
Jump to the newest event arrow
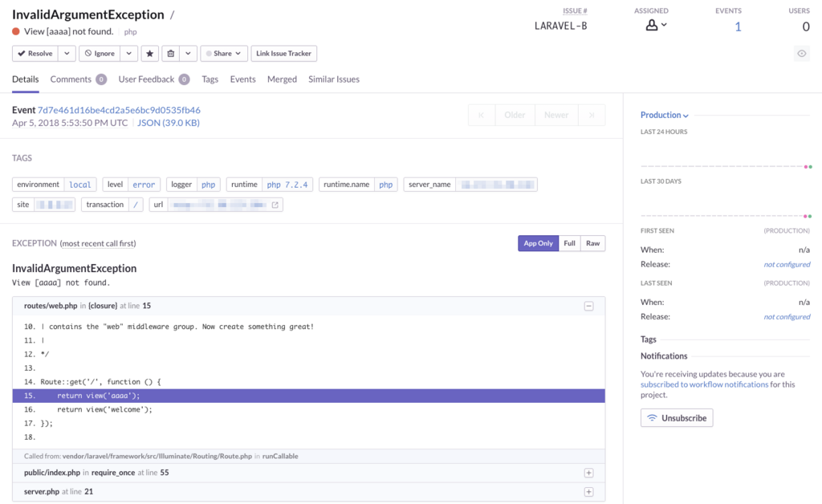592,116
